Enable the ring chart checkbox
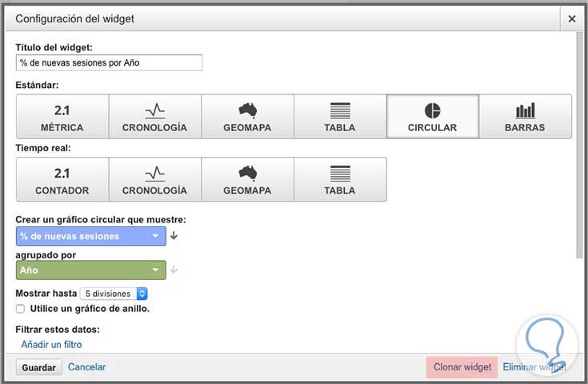 click(21, 308)
